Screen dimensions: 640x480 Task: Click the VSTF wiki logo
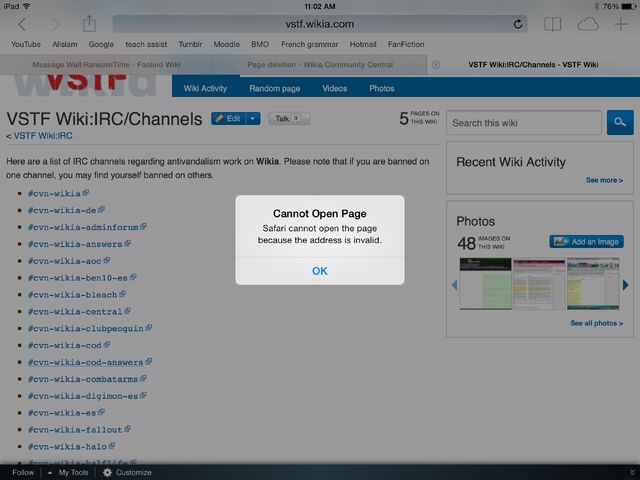tap(85, 85)
